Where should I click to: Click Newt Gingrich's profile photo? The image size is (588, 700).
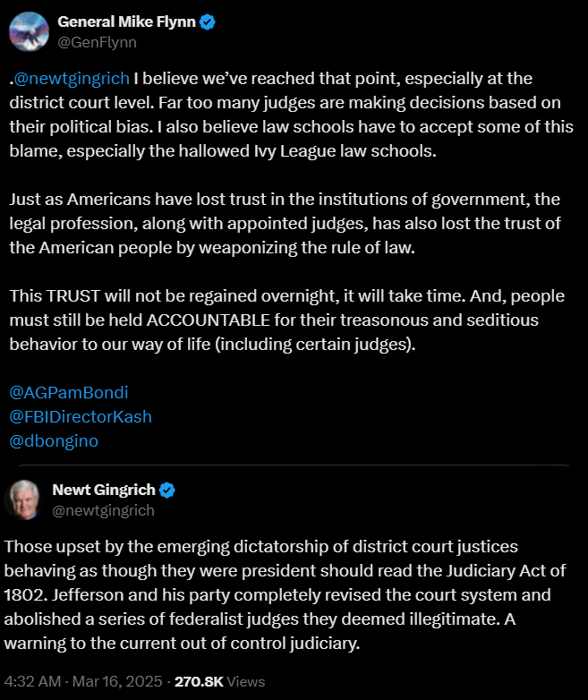coord(24,500)
